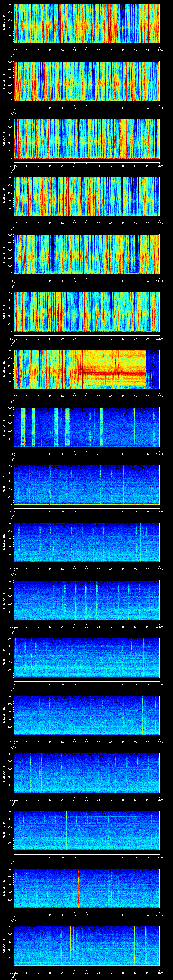This screenshot has height=980, width=173.
Task: Click the 16:21:00 start time label
Action: click(13, 339)
